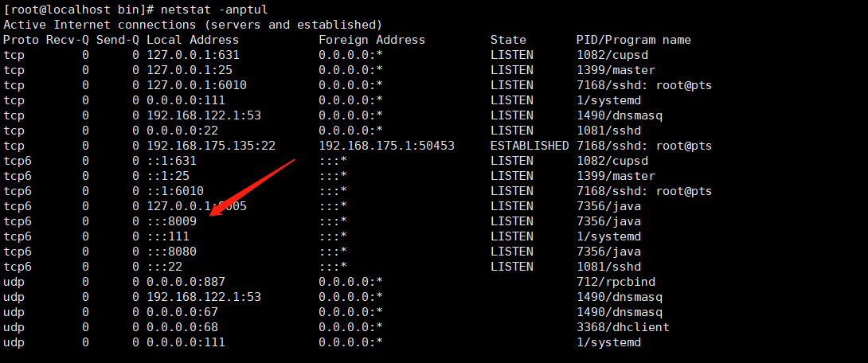
Task: Select local address 192.168.175.135:22
Action: pos(211,146)
